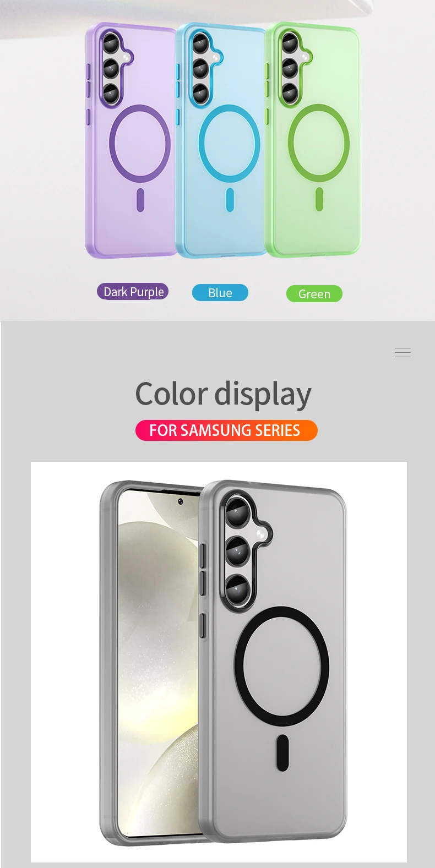
Task: Click the blue magnetic ring on case
Action: point(229,144)
